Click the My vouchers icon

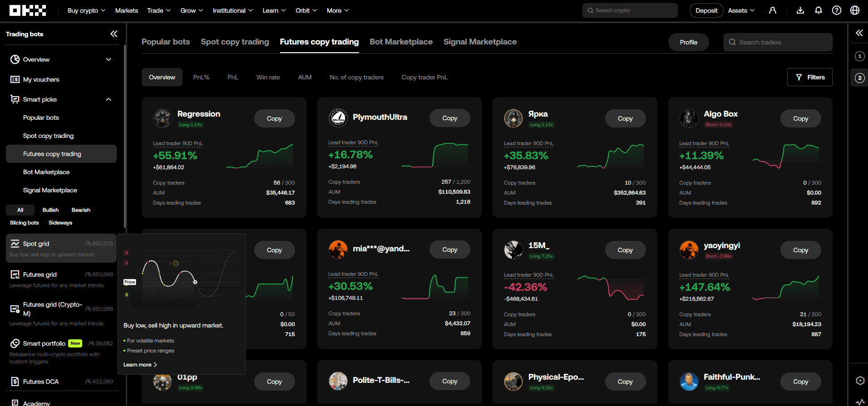15,79
